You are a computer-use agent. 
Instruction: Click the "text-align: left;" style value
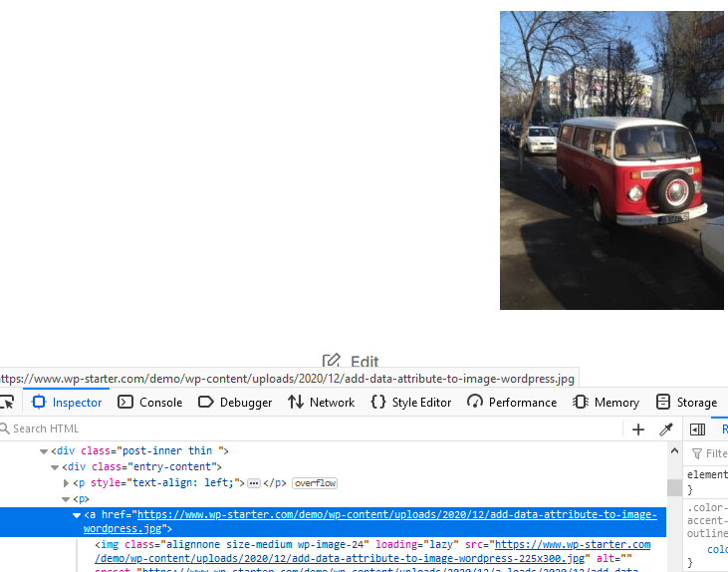click(183, 482)
